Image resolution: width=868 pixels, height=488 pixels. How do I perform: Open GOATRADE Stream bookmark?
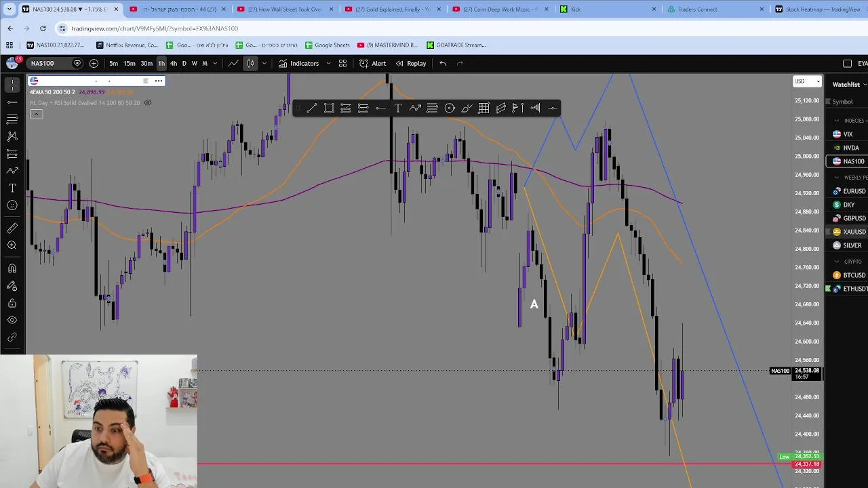[x=456, y=45]
